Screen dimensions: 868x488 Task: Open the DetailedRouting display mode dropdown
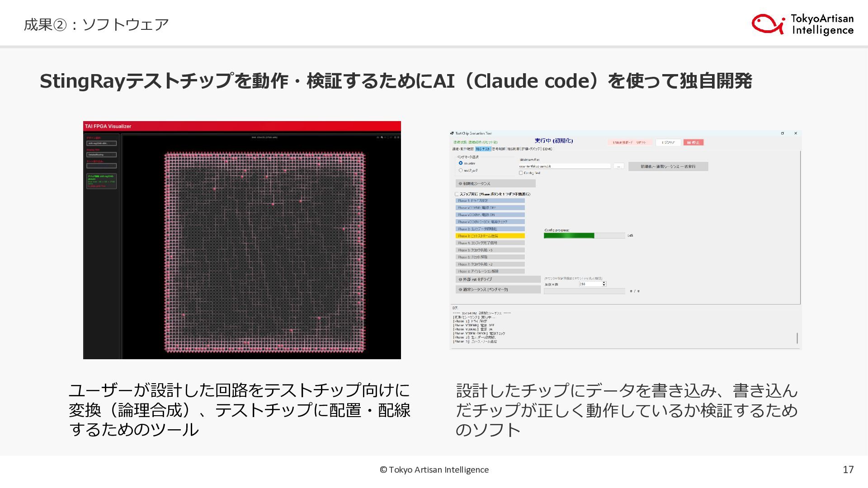pyautogui.click(x=102, y=155)
